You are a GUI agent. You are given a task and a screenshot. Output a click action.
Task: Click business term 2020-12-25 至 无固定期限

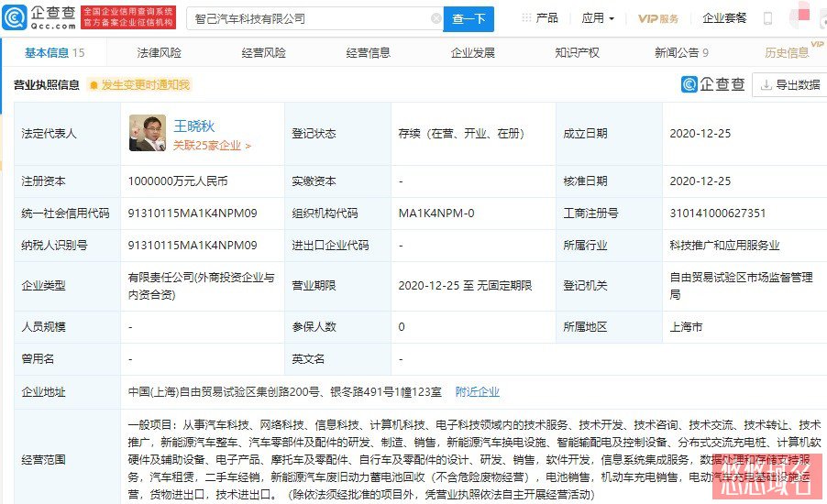coord(465,286)
